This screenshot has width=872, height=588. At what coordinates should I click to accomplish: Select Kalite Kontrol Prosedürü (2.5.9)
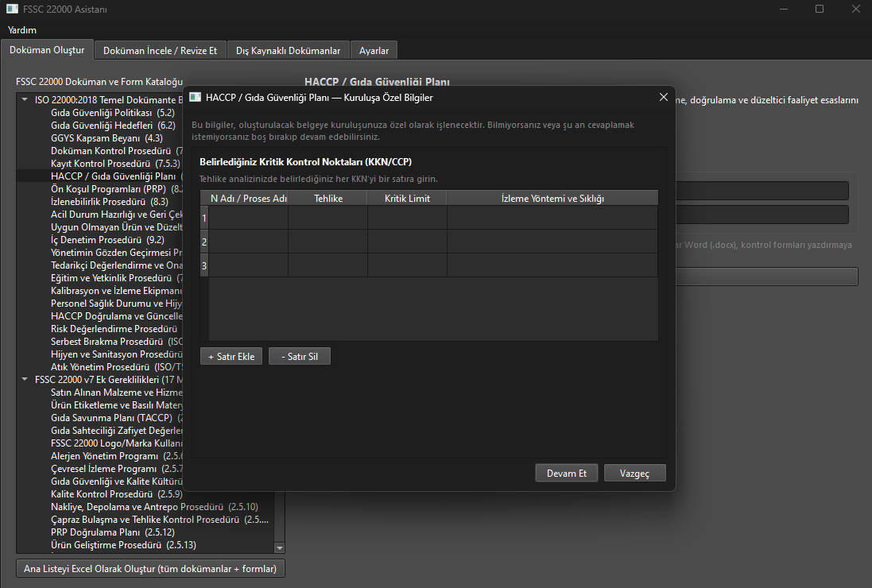click(x=117, y=494)
